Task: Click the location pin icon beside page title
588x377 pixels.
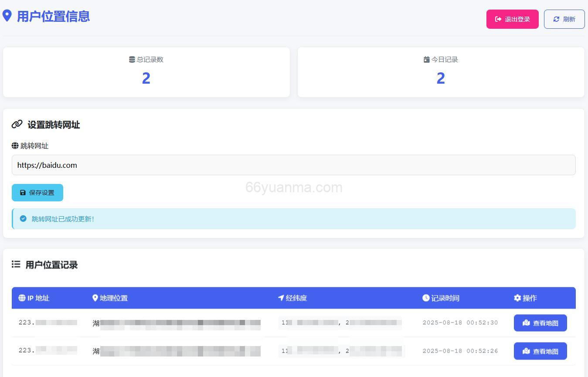Action: click(7, 16)
